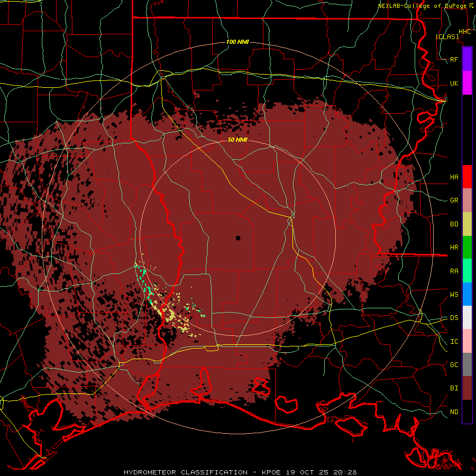Click the RA legend label
476x476 pixels.
(454, 271)
